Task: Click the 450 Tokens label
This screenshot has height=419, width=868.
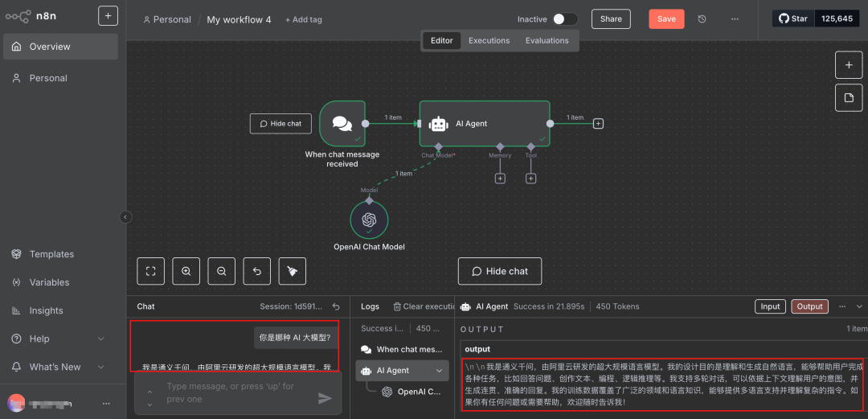Action: (x=617, y=306)
